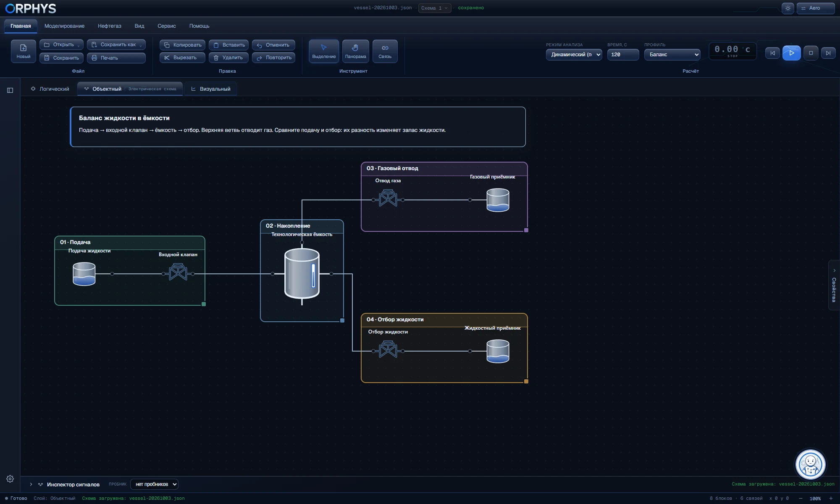Click the Время input field
Viewport: 840px width, 504px height.
click(623, 55)
